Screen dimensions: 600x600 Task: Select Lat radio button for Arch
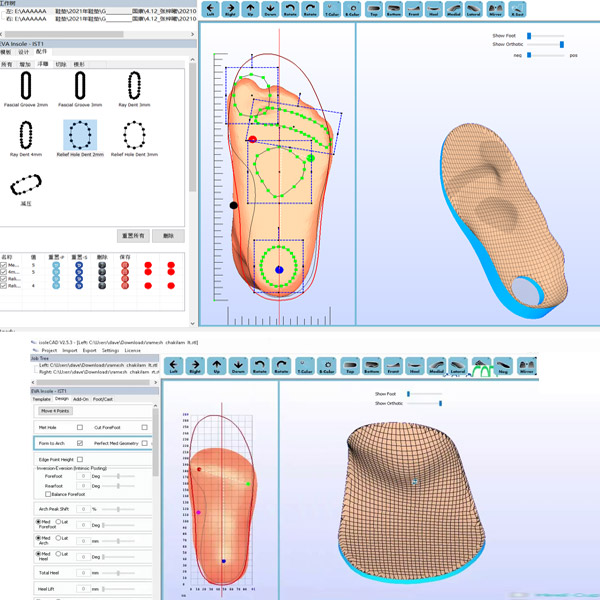(x=58, y=538)
